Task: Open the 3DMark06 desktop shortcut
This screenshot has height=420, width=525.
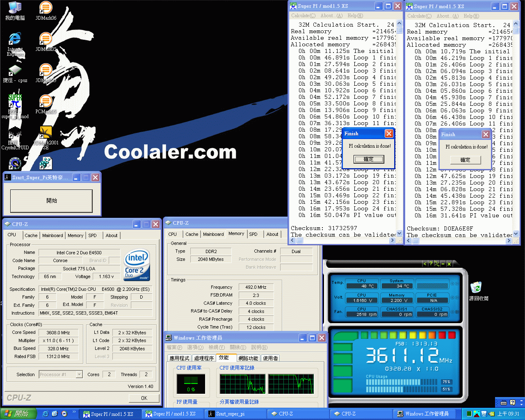Action: 46,11
